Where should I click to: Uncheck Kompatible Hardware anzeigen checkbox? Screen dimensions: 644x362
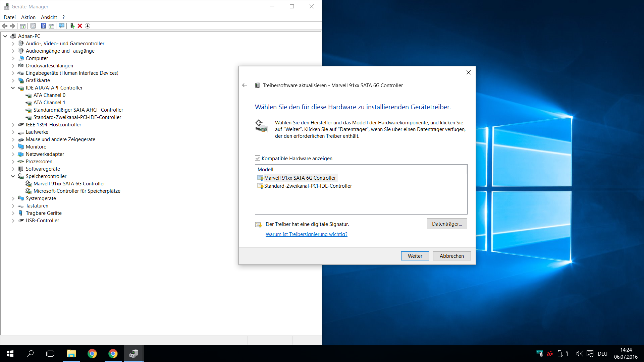click(258, 159)
